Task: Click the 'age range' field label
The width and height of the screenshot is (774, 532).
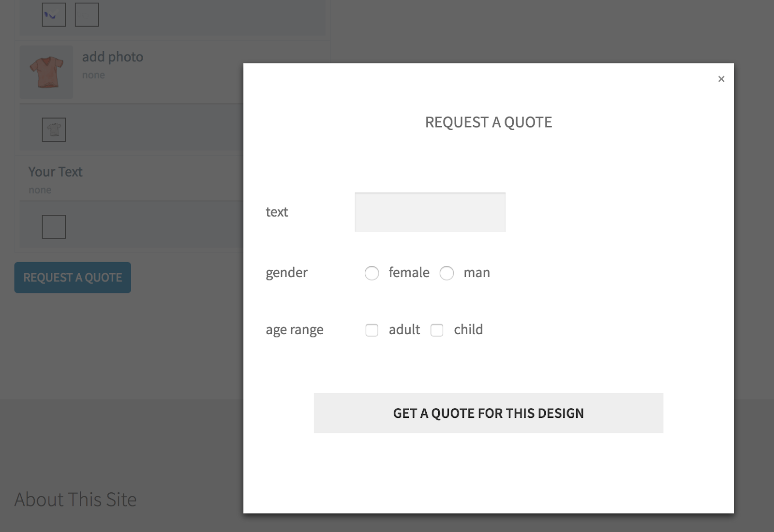Action: 295,330
